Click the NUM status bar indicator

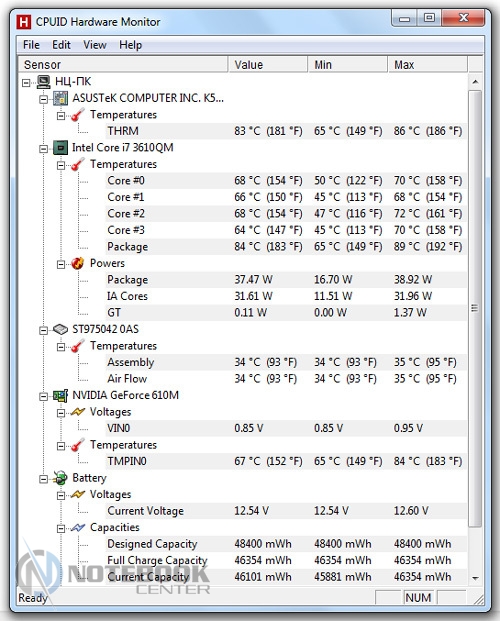coord(418,598)
